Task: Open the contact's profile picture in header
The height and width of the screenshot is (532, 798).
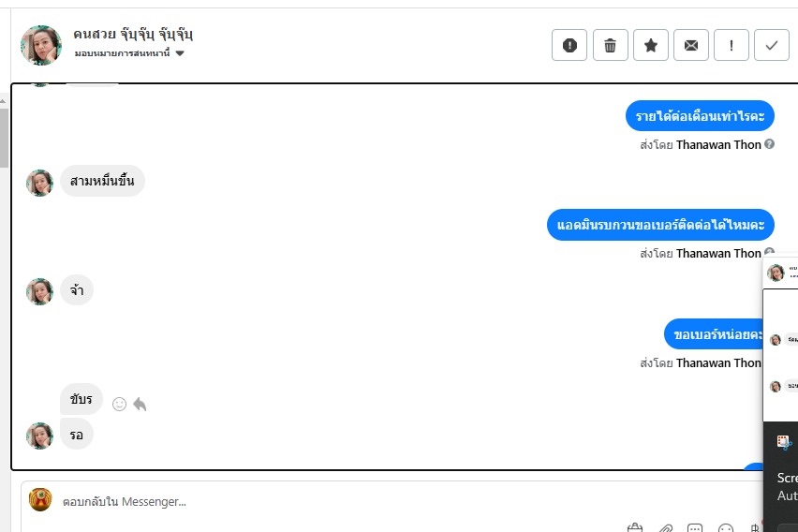Action: click(41, 45)
